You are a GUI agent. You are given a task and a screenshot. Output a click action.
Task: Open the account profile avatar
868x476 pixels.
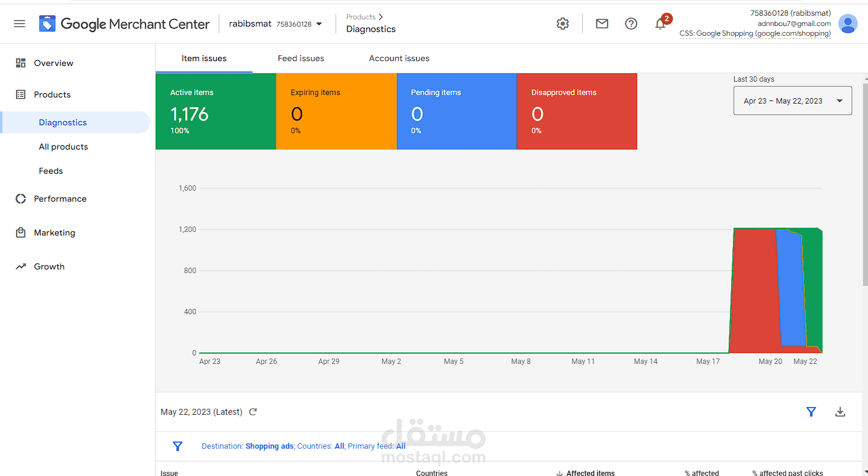[x=847, y=24]
